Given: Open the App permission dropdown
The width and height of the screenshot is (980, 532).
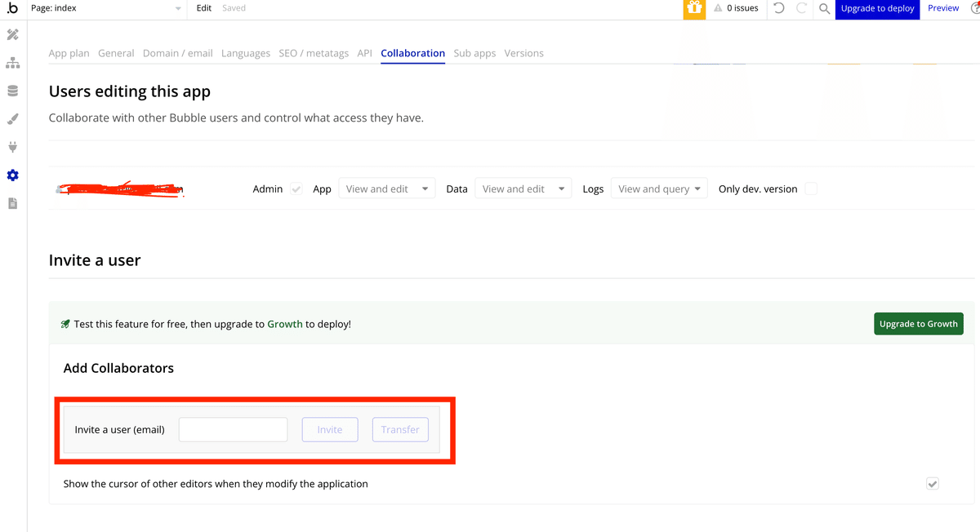Looking at the screenshot, I should [x=386, y=188].
